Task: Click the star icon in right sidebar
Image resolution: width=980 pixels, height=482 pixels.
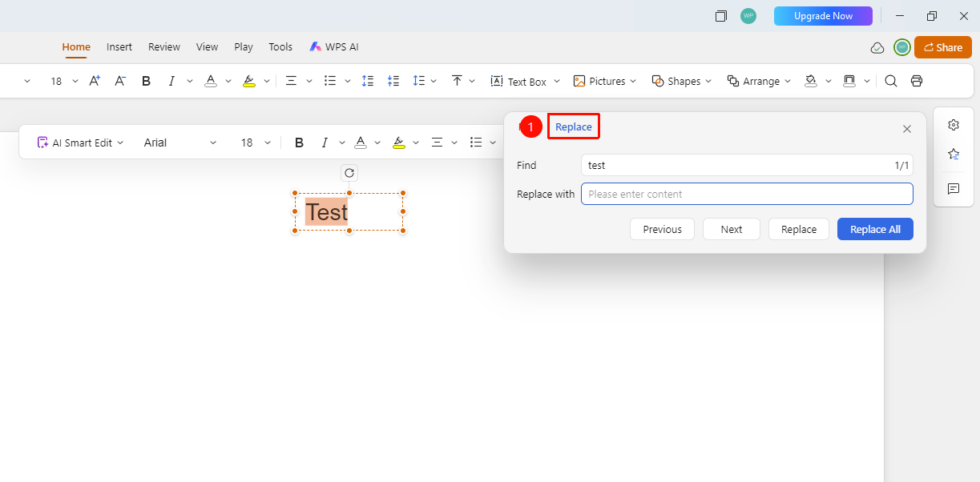Action: [x=954, y=154]
